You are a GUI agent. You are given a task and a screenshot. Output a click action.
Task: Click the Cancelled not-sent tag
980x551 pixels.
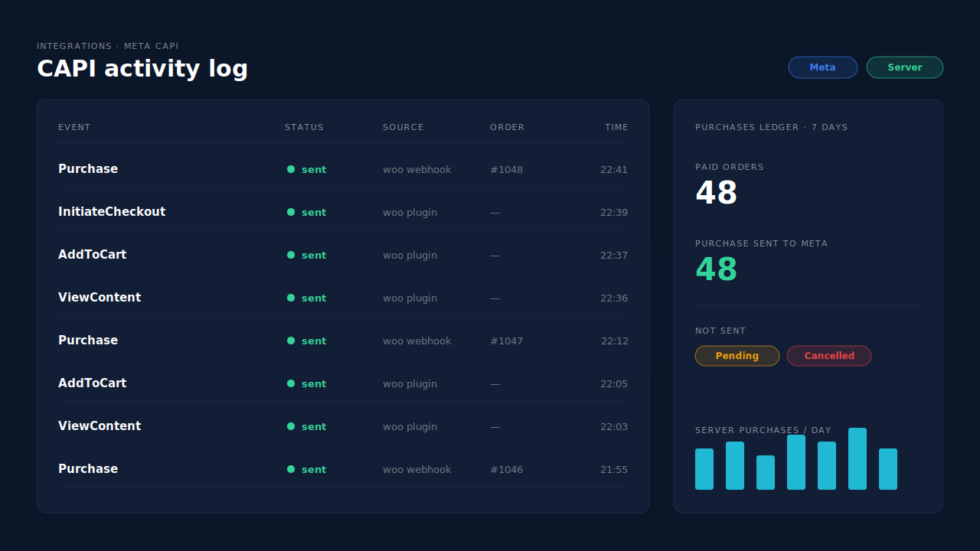point(829,356)
